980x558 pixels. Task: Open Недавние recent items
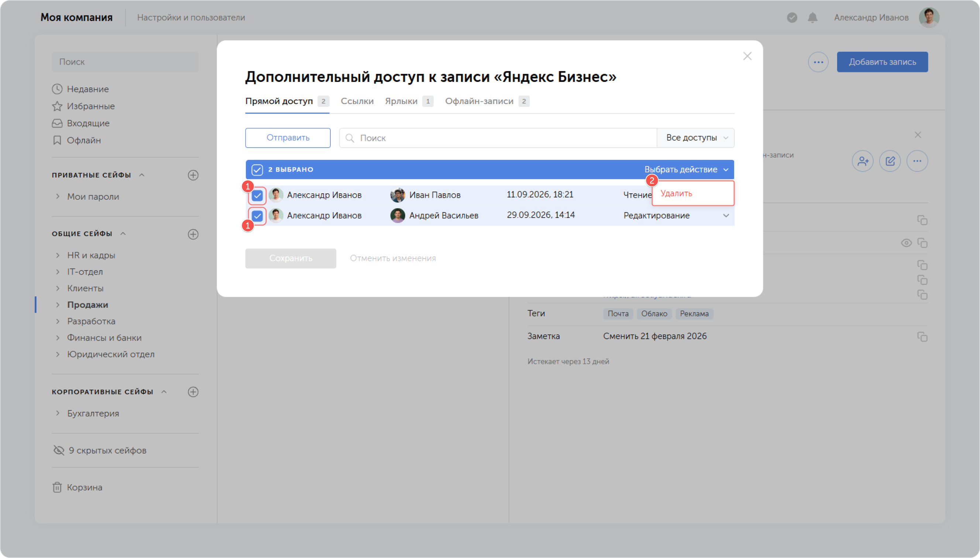tap(80, 89)
